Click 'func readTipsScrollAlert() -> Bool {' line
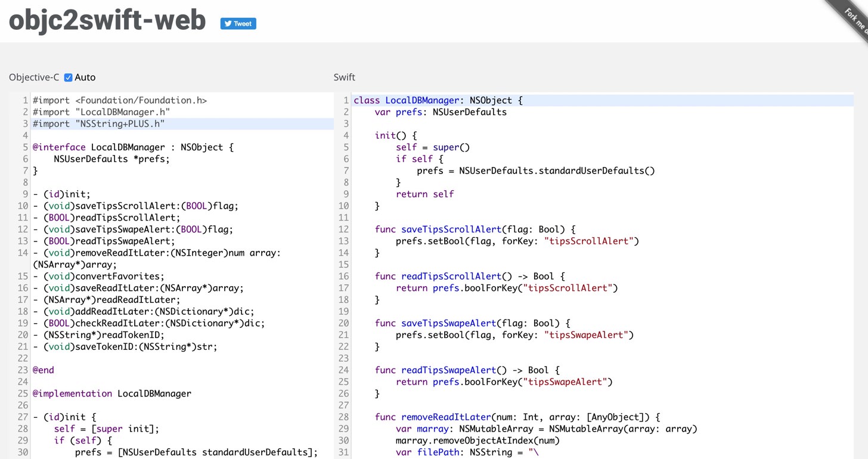This screenshot has height=459, width=868. 470,276
